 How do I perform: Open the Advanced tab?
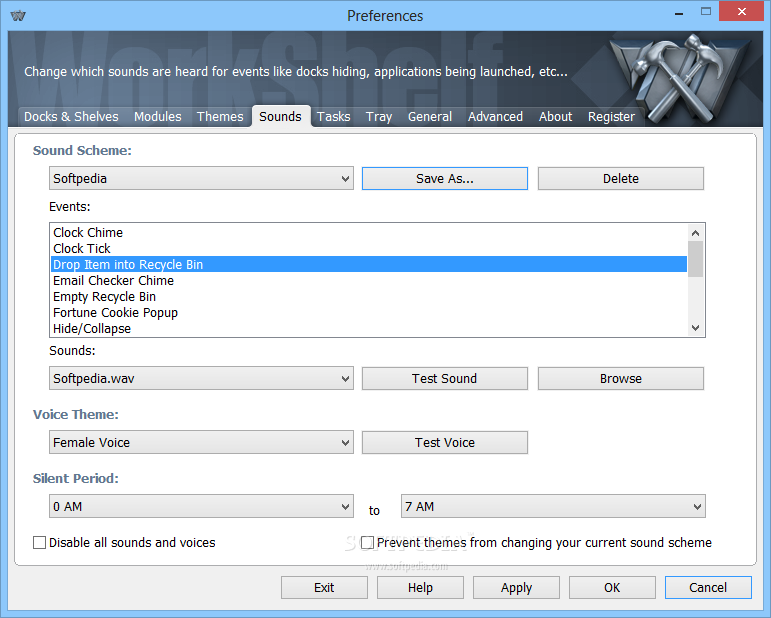click(x=495, y=117)
